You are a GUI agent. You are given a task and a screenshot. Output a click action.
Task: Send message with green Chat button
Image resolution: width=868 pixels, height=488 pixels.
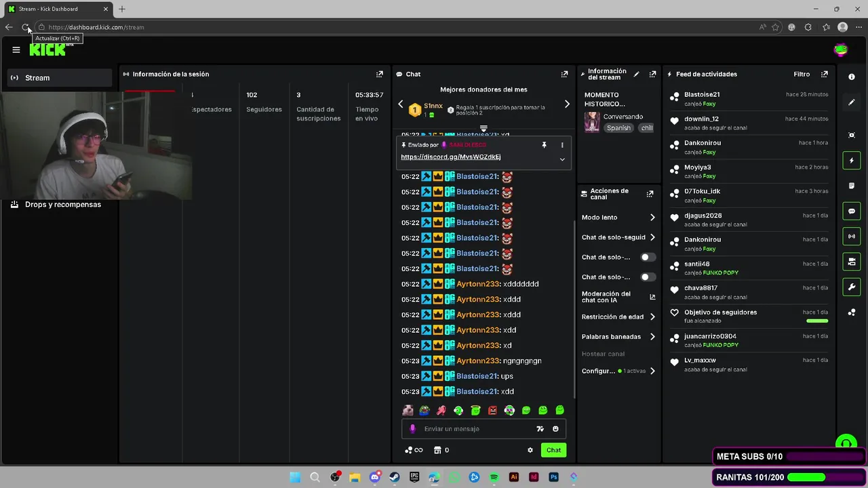point(554,450)
